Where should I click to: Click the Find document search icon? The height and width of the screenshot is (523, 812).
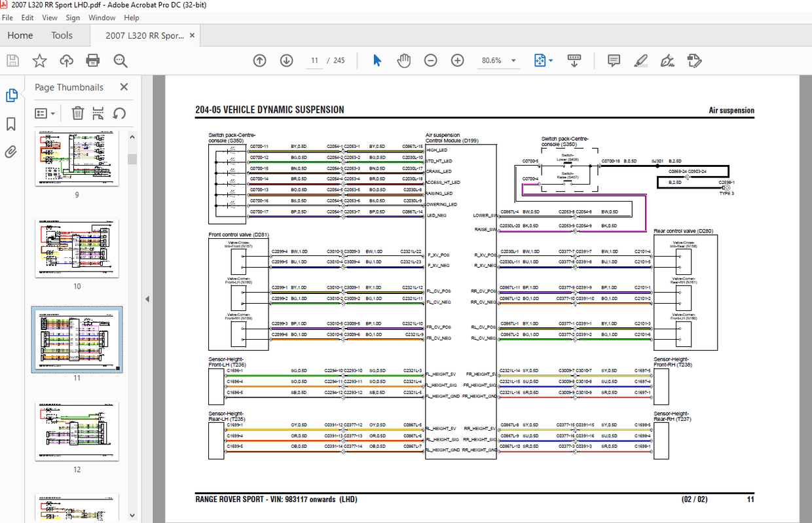pyautogui.click(x=119, y=60)
